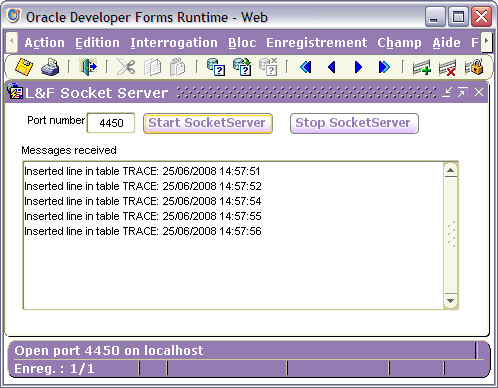Open the Action menu
498x388 pixels.
45,43
